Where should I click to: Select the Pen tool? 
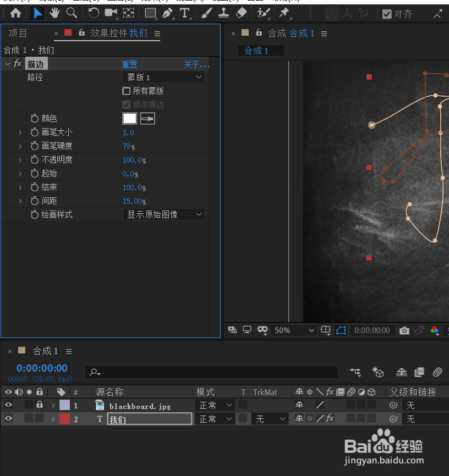point(167,13)
